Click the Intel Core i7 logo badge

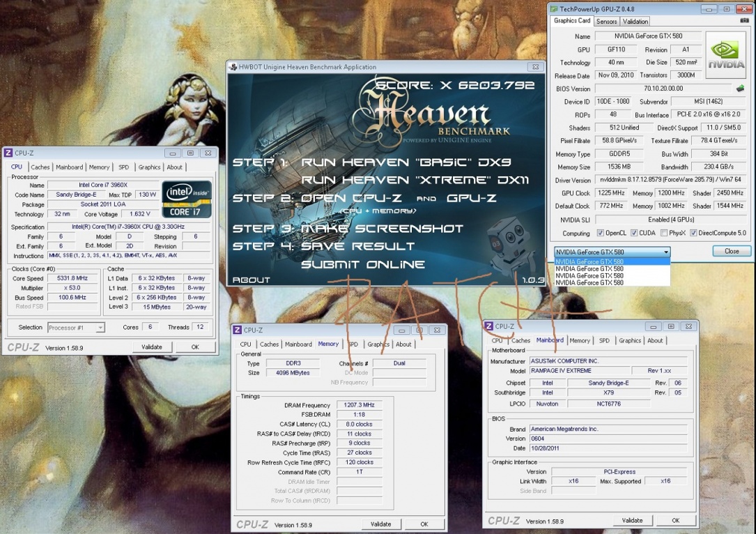tap(186, 200)
